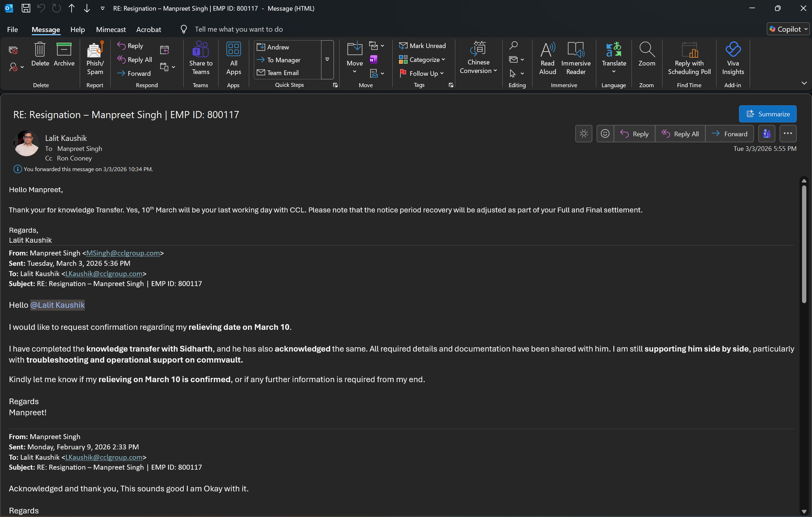Toggle Mark Unread status

[423, 46]
